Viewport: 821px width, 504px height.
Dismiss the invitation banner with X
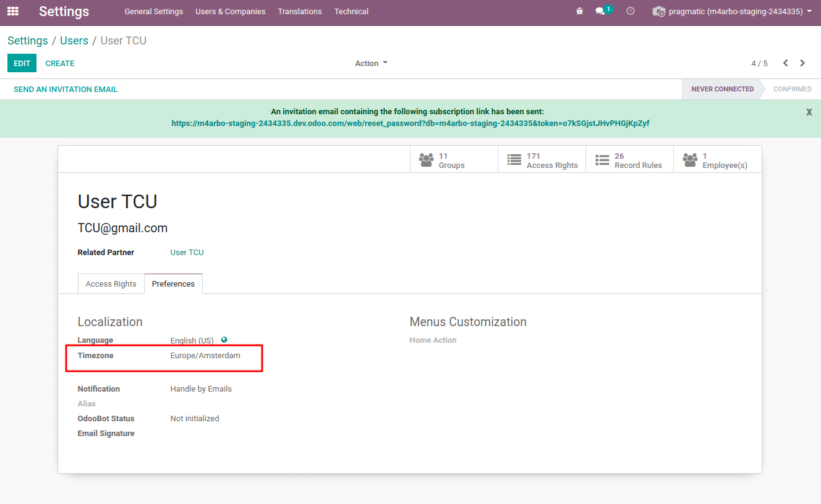[809, 112]
